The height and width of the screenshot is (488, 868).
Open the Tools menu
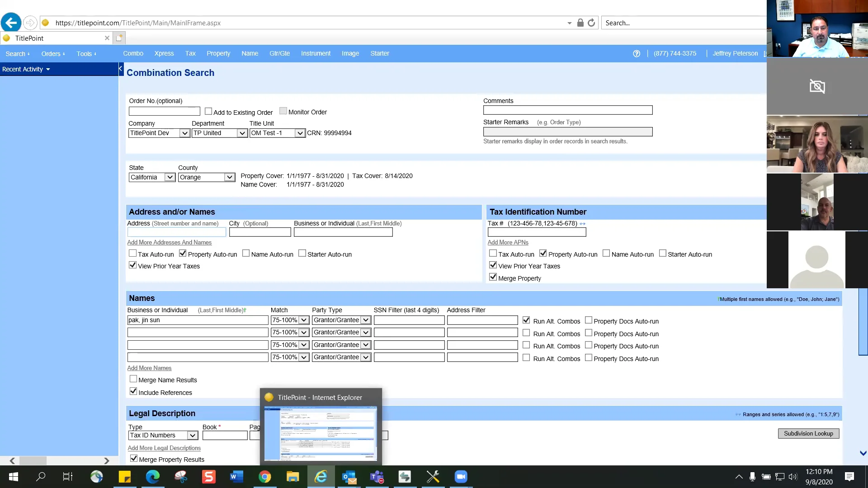pos(86,53)
